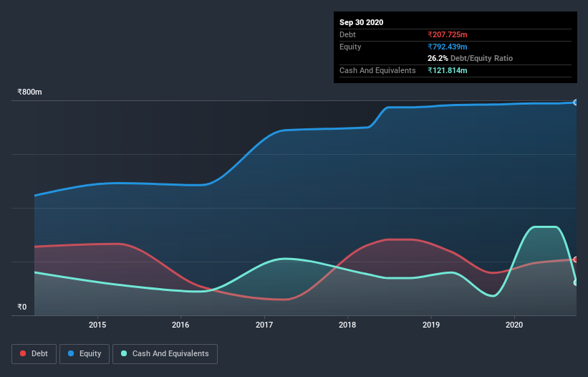
Task: Toggle the Debt legend button
Action: (x=34, y=354)
